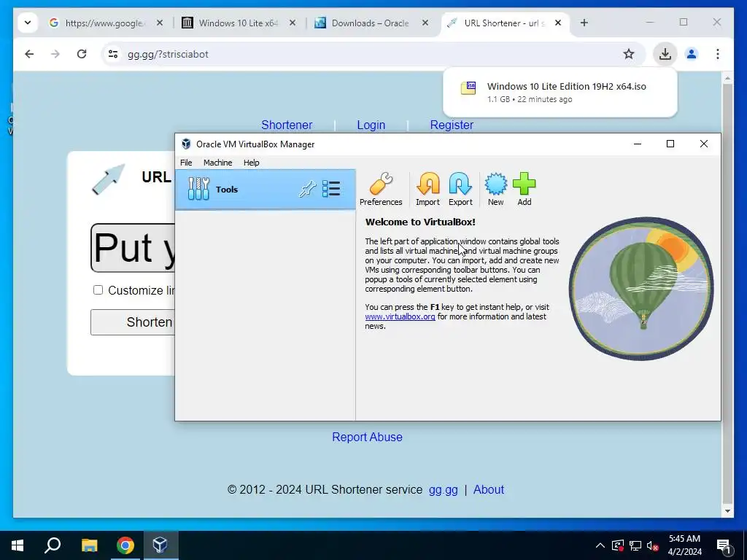Image resolution: width=747 pixels, height=560 pixels.
Task: Follow the www.virtualbox.org link
Action: pos(400,316)
